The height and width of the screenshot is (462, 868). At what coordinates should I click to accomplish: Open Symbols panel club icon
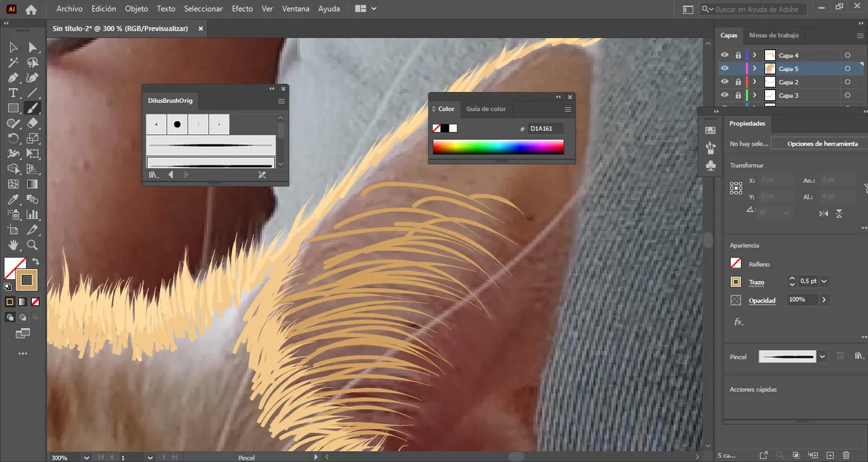click(710, 165)
